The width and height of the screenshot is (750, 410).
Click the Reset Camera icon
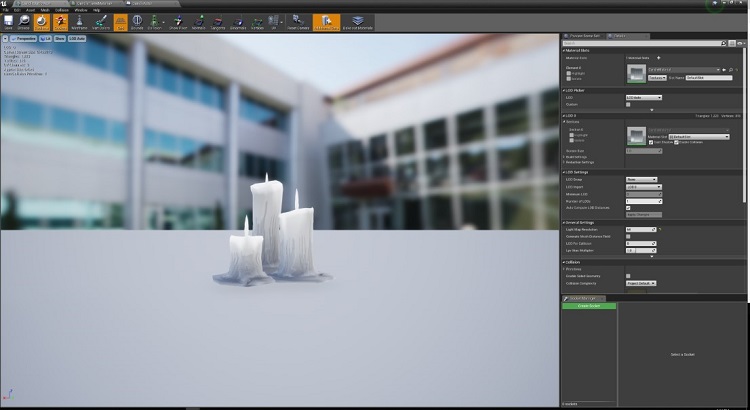(298, 21)
